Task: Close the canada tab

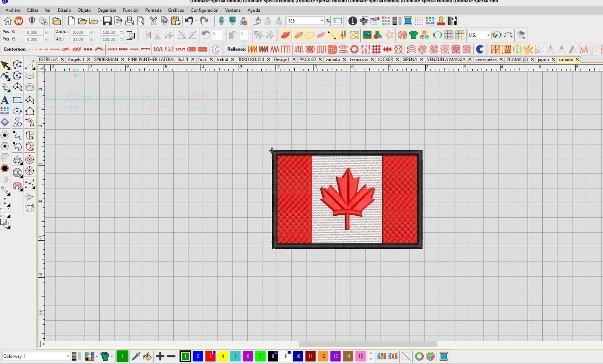Action: pyautogui.click(x=577, y=59)
